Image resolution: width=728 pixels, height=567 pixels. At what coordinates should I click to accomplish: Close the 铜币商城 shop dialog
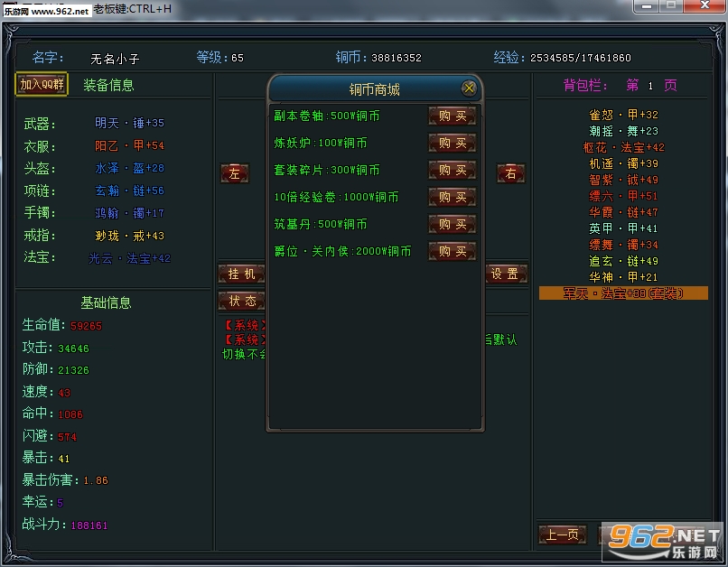point(469,88)
